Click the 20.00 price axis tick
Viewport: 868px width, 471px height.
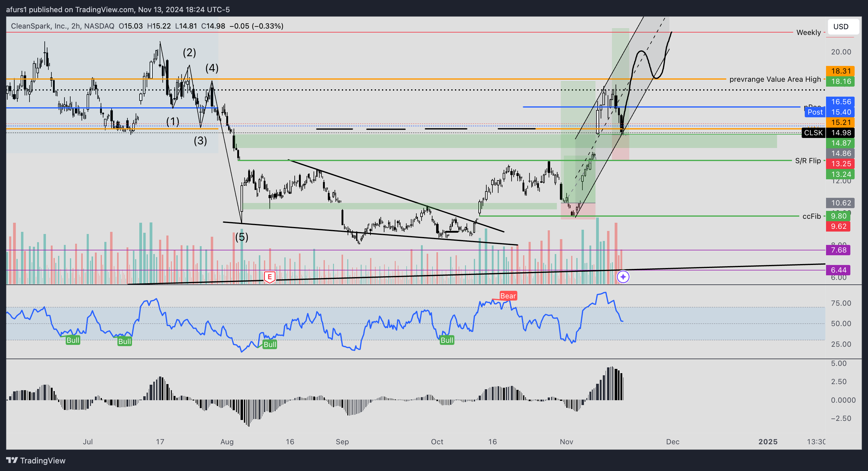point(841,52)
